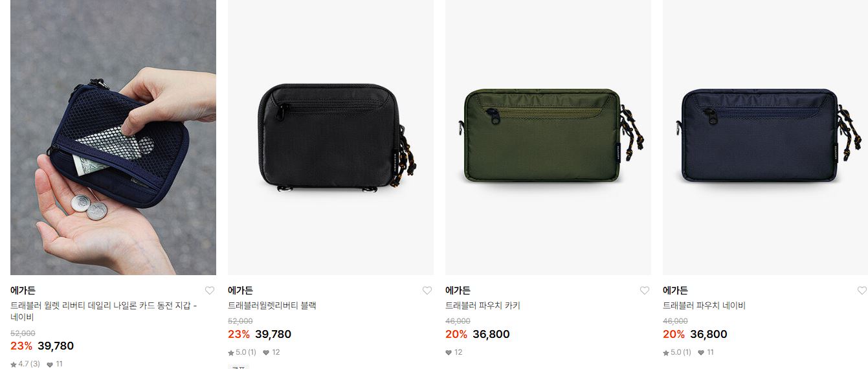Open the navy pouch product image
Image resolution: width=868 pixels, height=369 pixels.
(765, 137)
